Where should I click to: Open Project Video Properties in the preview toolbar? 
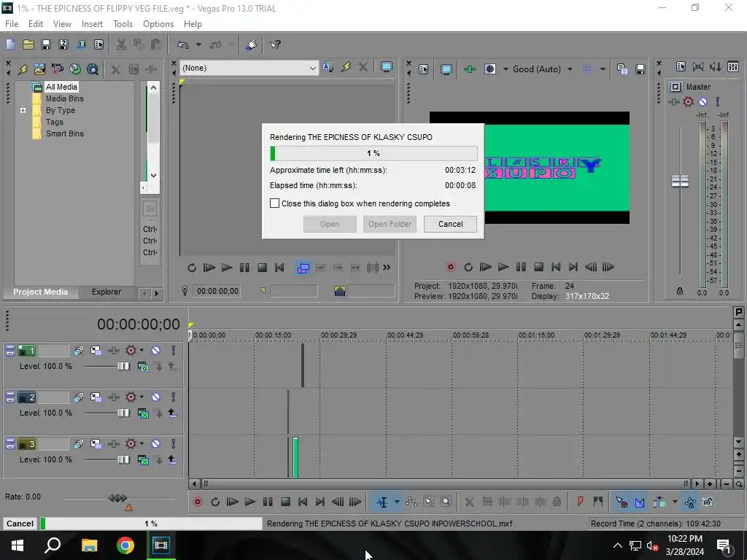(424, 69)
